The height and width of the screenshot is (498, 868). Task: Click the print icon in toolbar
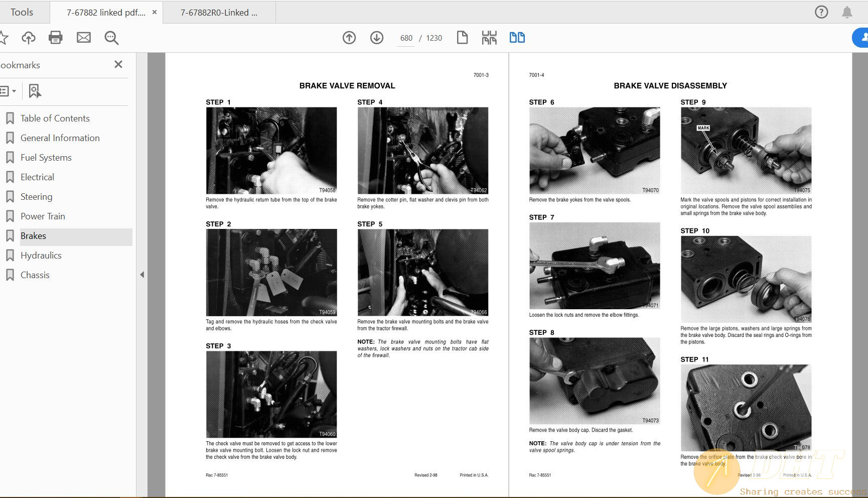[x=56, y=38]
